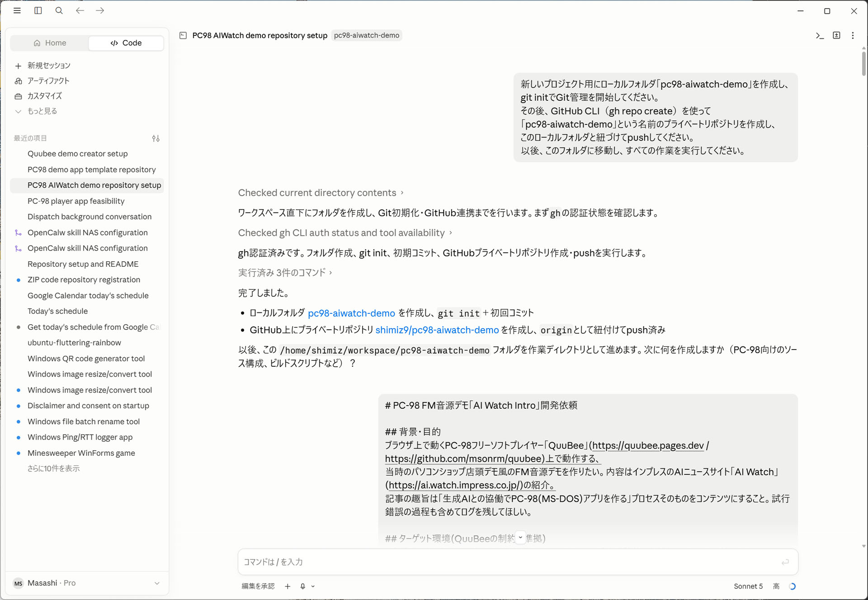Expand the collapsed user message chevron

pyautogui.click(x=520, y=538)
